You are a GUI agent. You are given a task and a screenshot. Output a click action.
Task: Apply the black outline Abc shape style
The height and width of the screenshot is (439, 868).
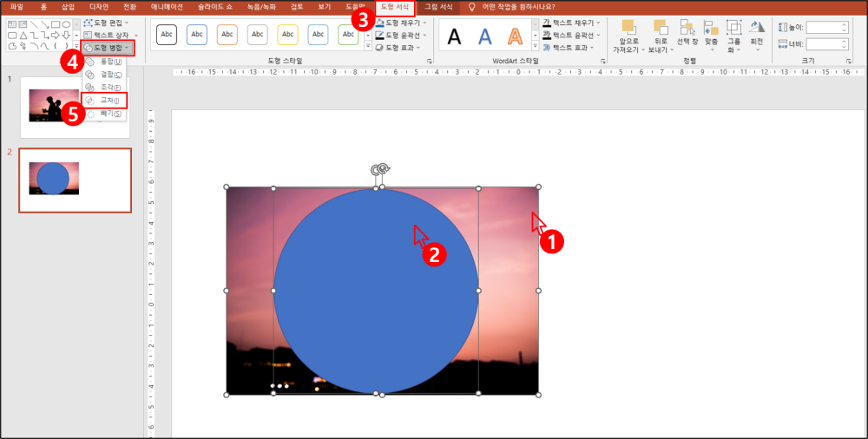tap(167, 35)
